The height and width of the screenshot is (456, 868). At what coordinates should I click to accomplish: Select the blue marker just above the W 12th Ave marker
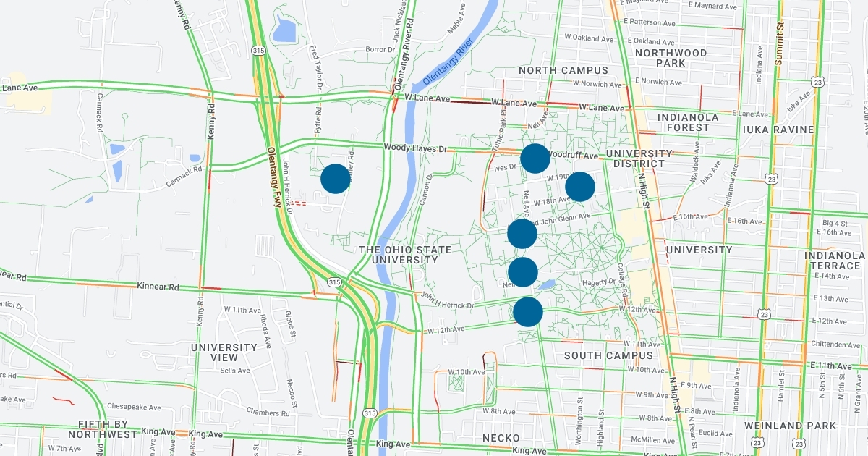coord(523,272)
